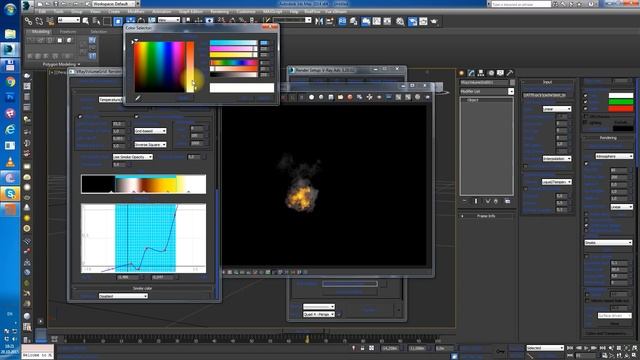Select the Select and Link tool
This screenshot has height=360, width=640.
pos(28,21)
